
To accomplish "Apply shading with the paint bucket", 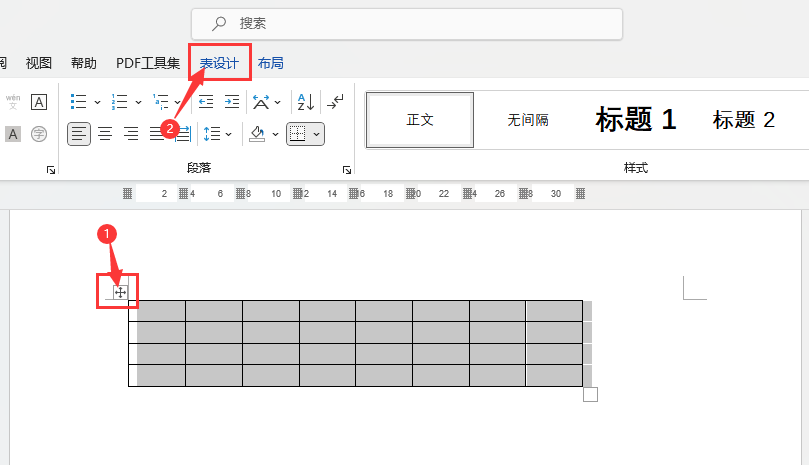I will click(257, 134).
